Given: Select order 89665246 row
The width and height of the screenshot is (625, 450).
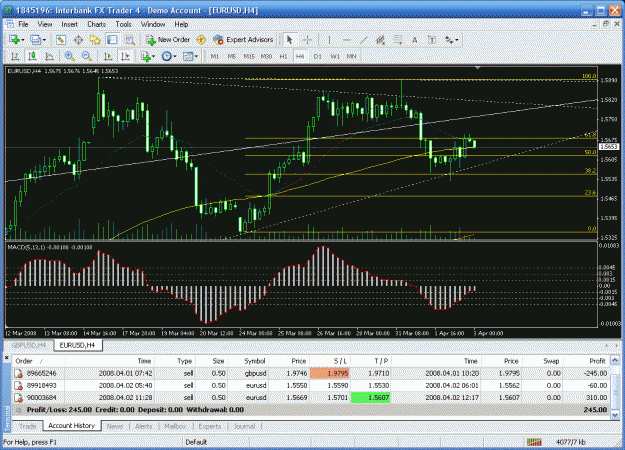Looking at the screenshot, I should click(x=311, y=373).
